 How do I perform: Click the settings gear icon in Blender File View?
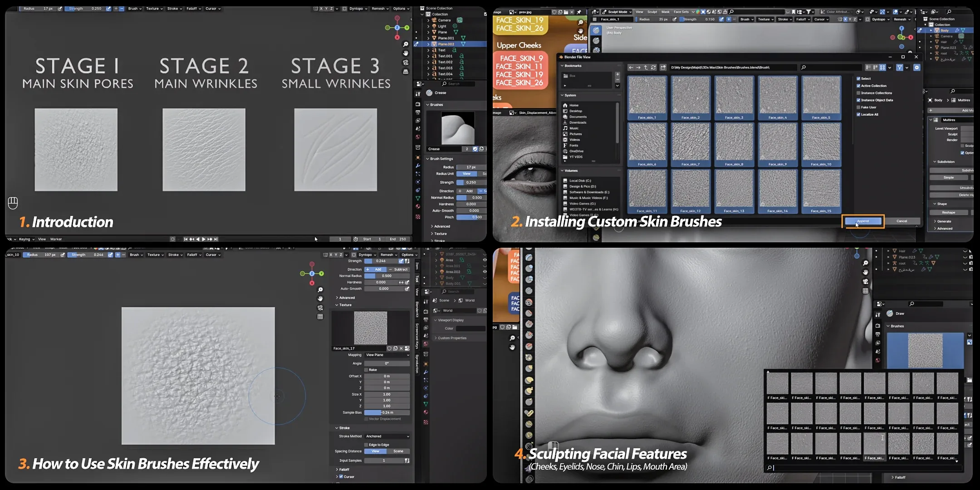(x=917, y=68)
